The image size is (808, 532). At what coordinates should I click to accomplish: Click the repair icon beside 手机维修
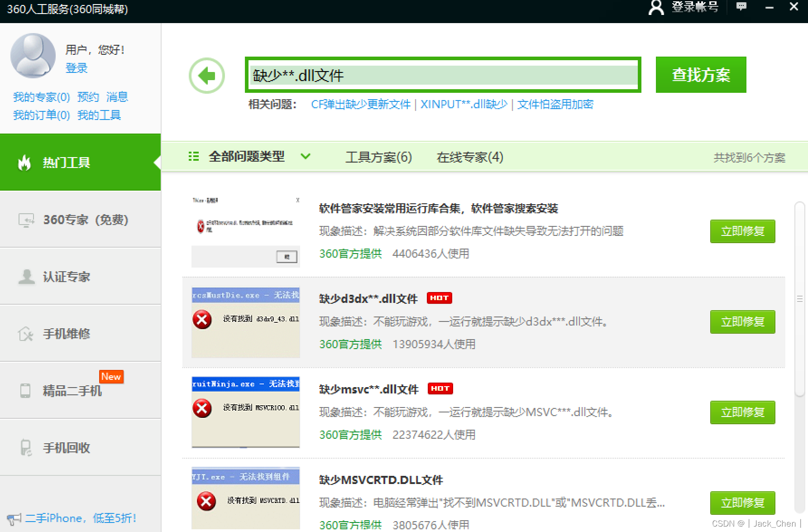pyautogui.click(x=26, y=334)
